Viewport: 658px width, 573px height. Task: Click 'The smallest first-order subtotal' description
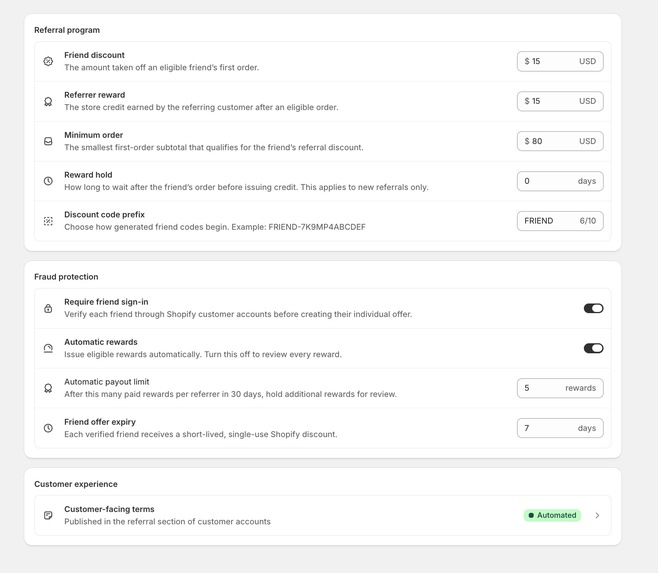(214, 147)
